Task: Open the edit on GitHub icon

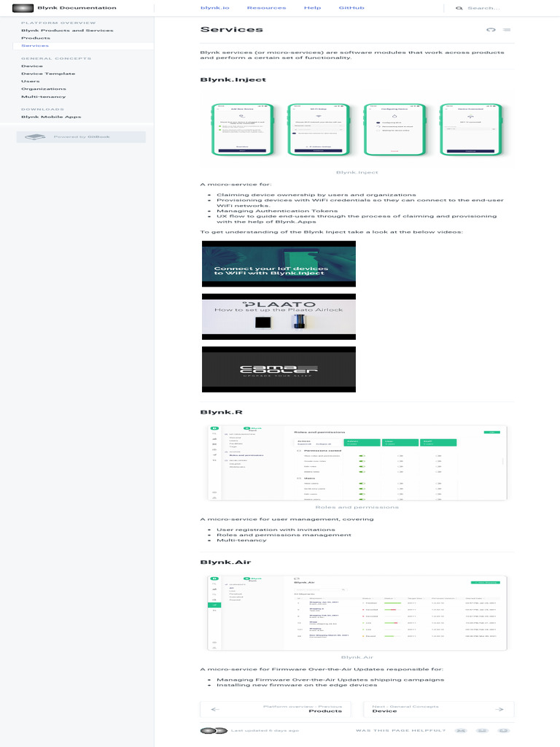Action: pyautogui.click(x=491, y=29)
